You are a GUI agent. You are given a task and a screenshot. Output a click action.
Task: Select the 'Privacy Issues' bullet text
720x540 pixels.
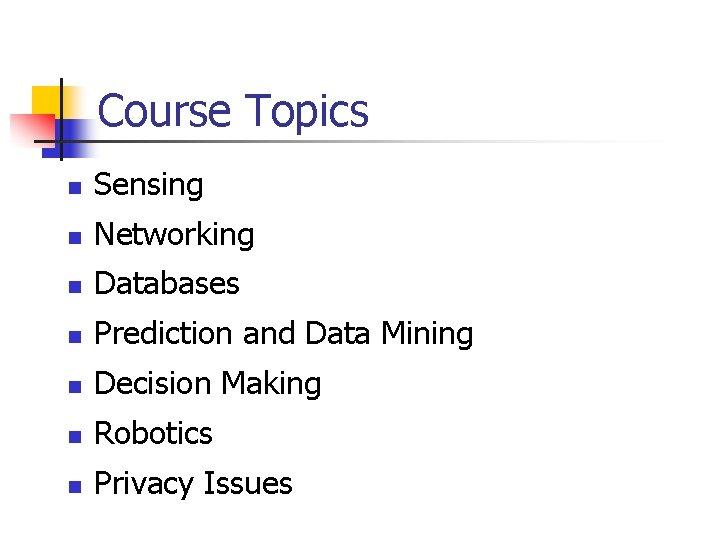[192, 484]
